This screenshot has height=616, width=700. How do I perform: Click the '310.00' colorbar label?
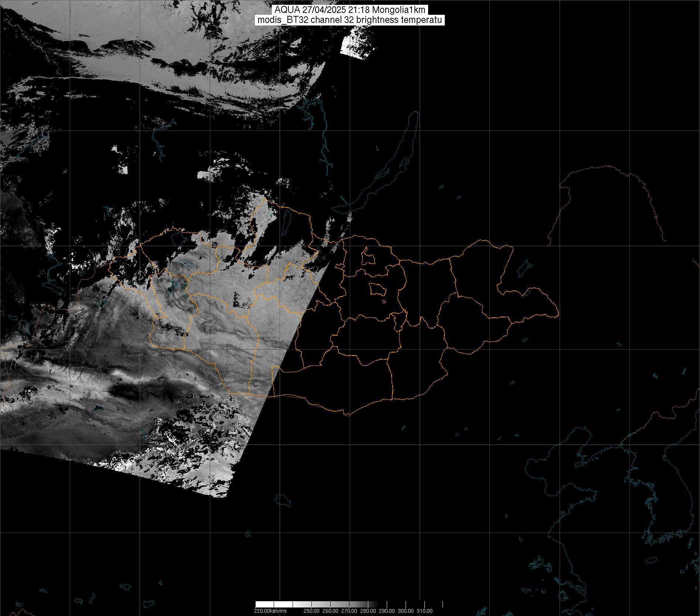click(x=424, y=611)
